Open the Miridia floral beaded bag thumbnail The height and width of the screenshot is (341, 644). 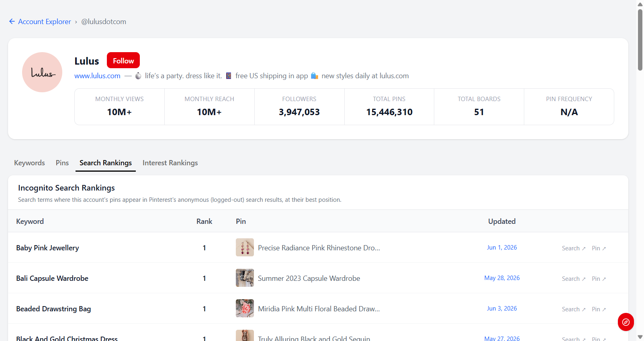point(245,309)
